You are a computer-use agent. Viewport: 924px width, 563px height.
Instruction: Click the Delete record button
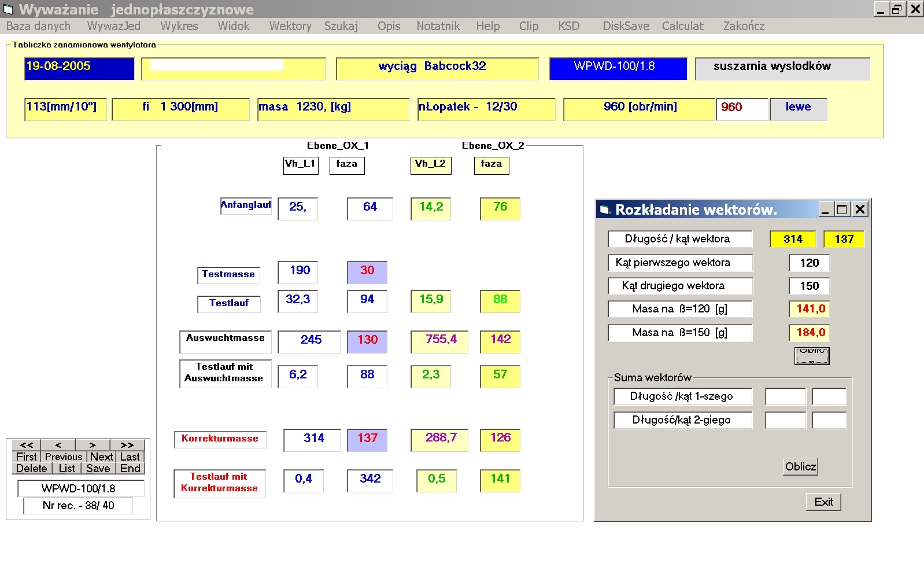(x=32, y=468)
